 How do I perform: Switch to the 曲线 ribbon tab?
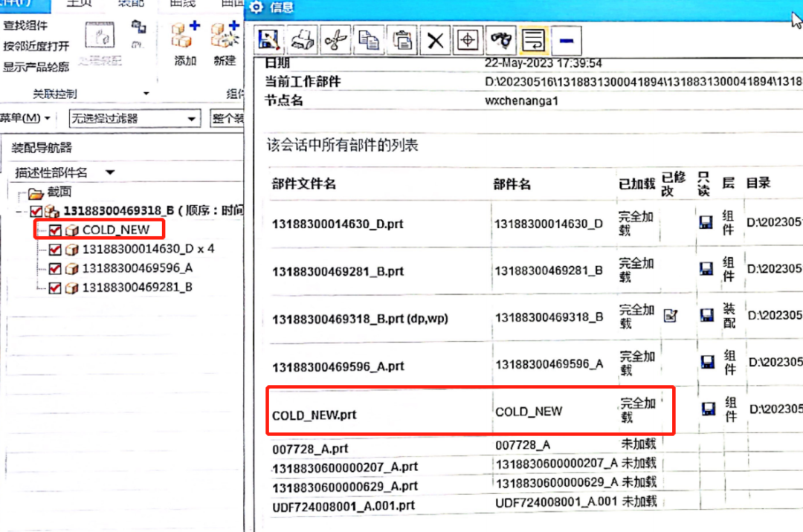pyautogui.click(x=182, y=3)
